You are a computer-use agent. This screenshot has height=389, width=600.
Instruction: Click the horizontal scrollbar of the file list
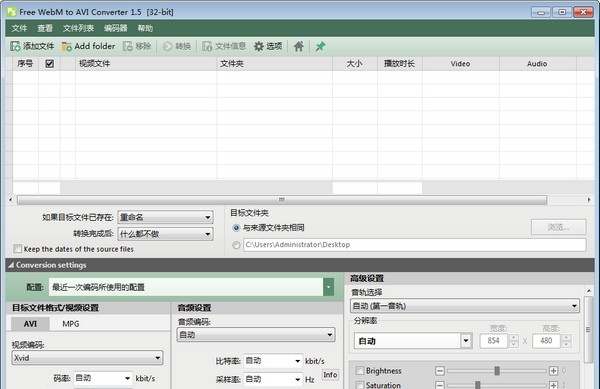click(x=282, y=200)
